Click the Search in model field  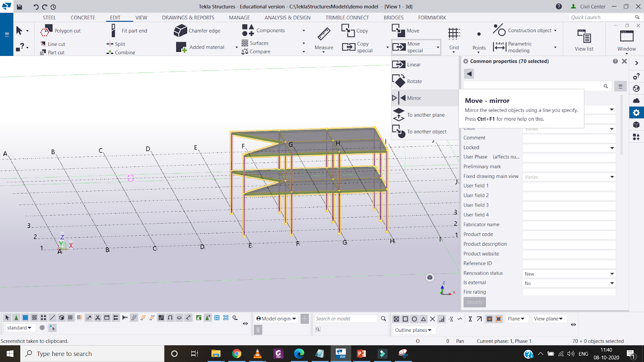pos(346,319)
